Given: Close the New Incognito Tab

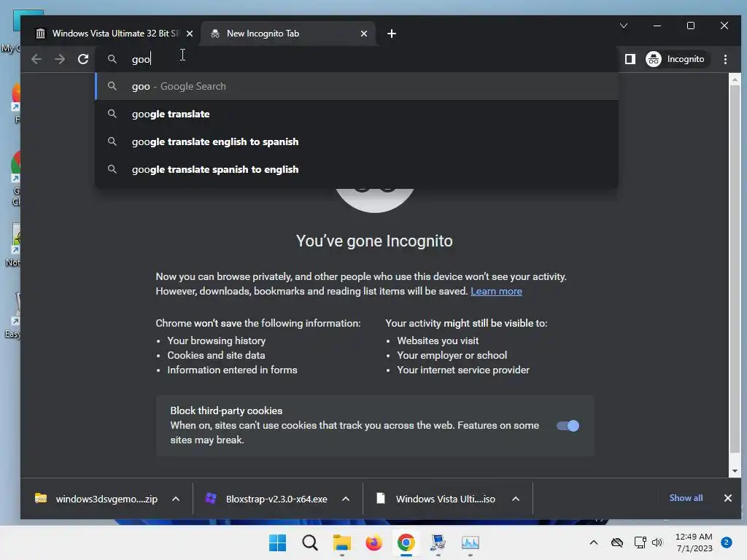Looking at the screenshot, I should (364, 34).
